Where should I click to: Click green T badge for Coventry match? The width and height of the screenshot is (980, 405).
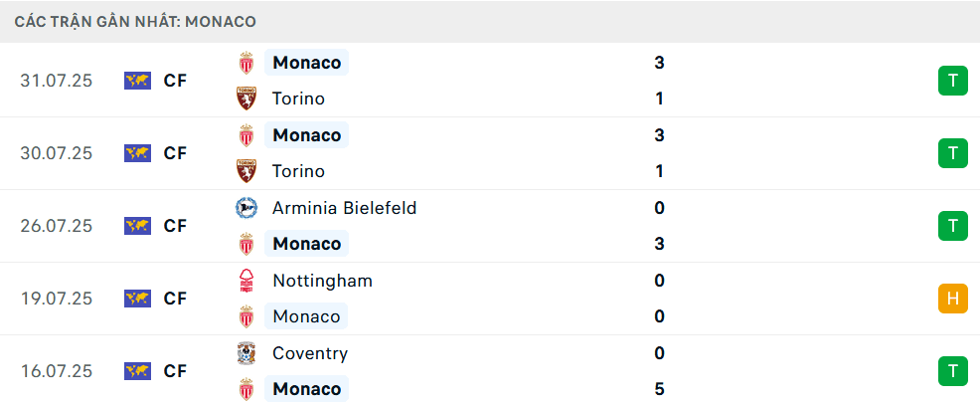tap(952, 371)
